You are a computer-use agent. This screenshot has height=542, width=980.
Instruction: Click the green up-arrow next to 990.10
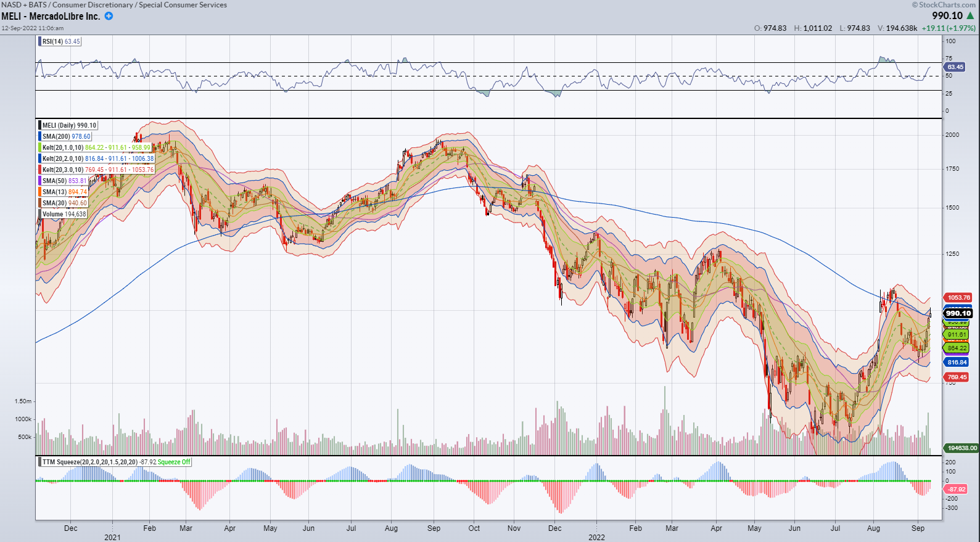[971, 15]
